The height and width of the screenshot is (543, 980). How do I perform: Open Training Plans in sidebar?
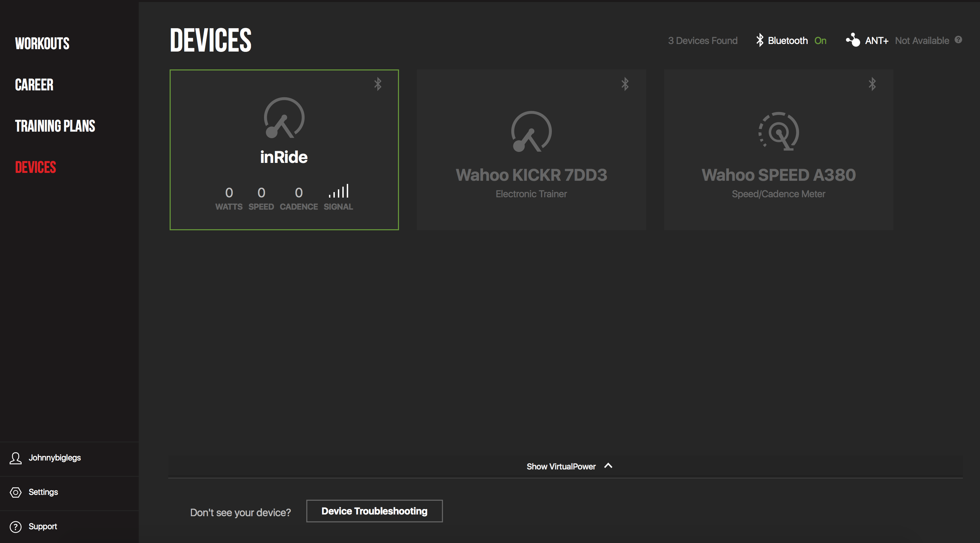point(55,126)
